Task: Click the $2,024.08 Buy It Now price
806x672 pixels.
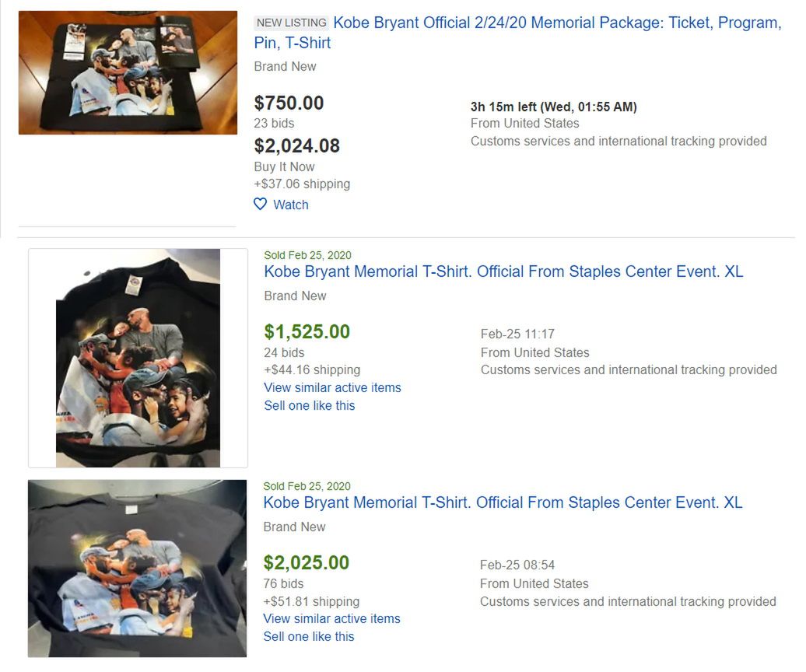Action: (297, 145)
